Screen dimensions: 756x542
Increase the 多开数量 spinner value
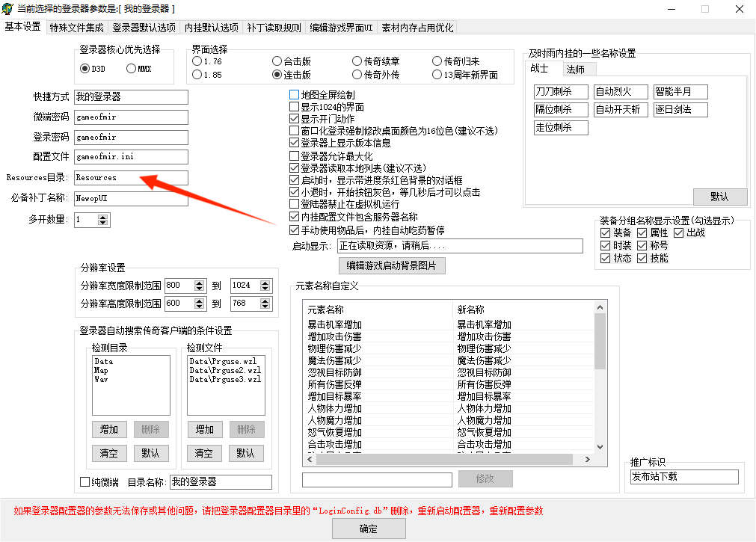(103, 217)
